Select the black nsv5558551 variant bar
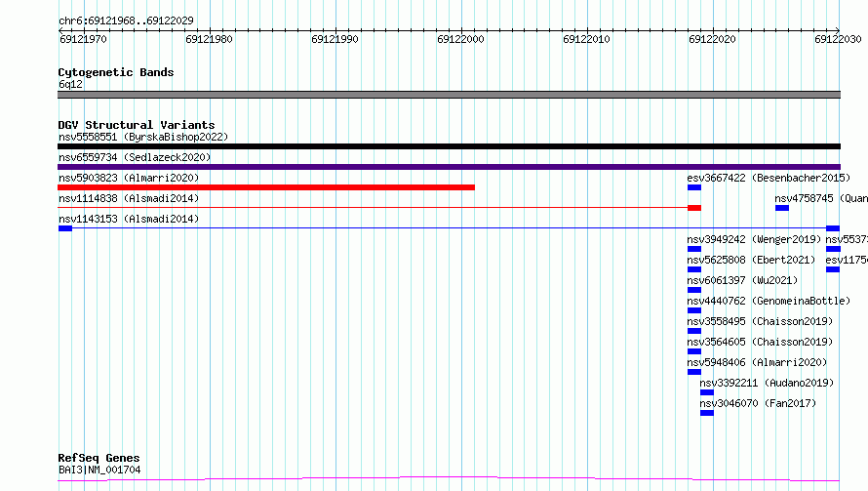 click(449, 146)
